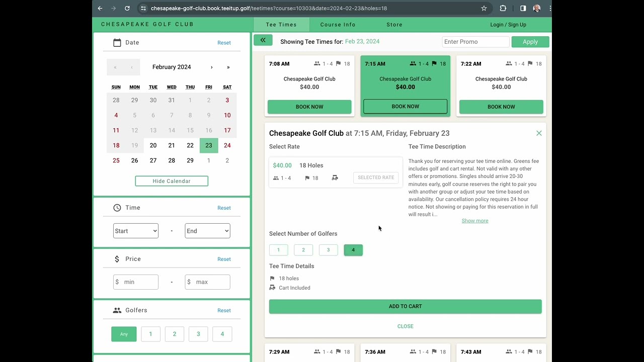
Task: Select February 23 on the calendar
Action: (x=209, y=145)
